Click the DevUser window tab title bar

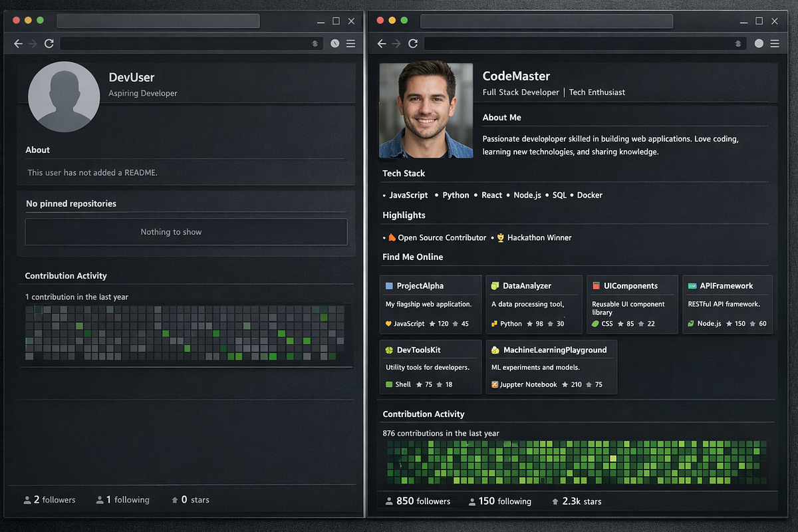158,21
